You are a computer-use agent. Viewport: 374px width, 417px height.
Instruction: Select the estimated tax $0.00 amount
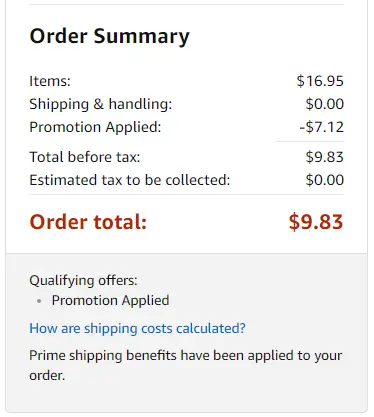pyautogui.click(x=325, y=180)
